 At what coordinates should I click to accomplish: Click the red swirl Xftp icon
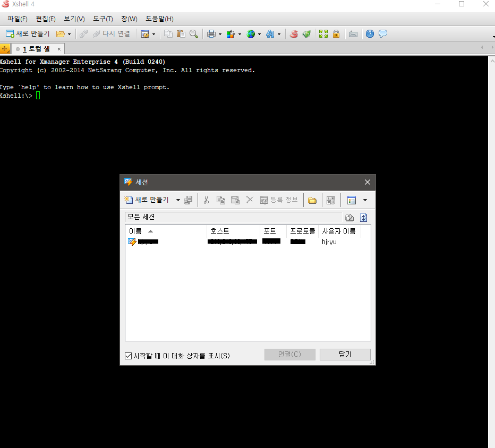[x=294, y=34]
